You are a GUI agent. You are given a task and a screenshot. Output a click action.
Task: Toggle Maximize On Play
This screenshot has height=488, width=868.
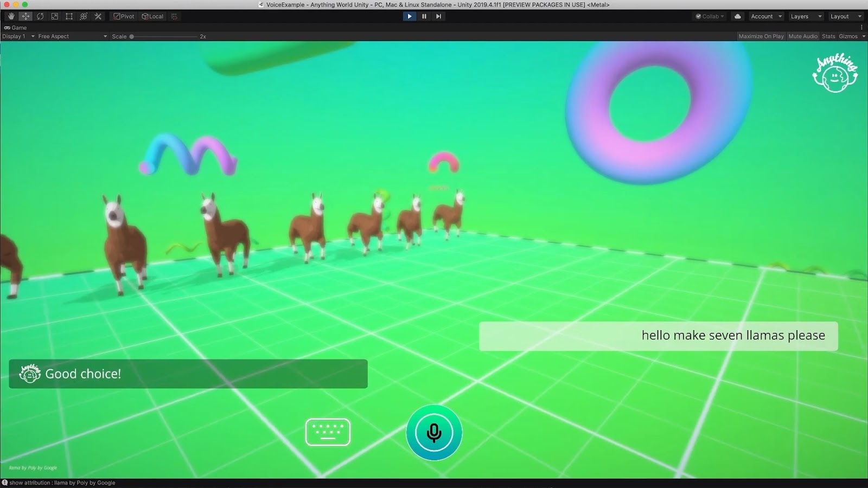pyautogui.click(x=761, y=36)
